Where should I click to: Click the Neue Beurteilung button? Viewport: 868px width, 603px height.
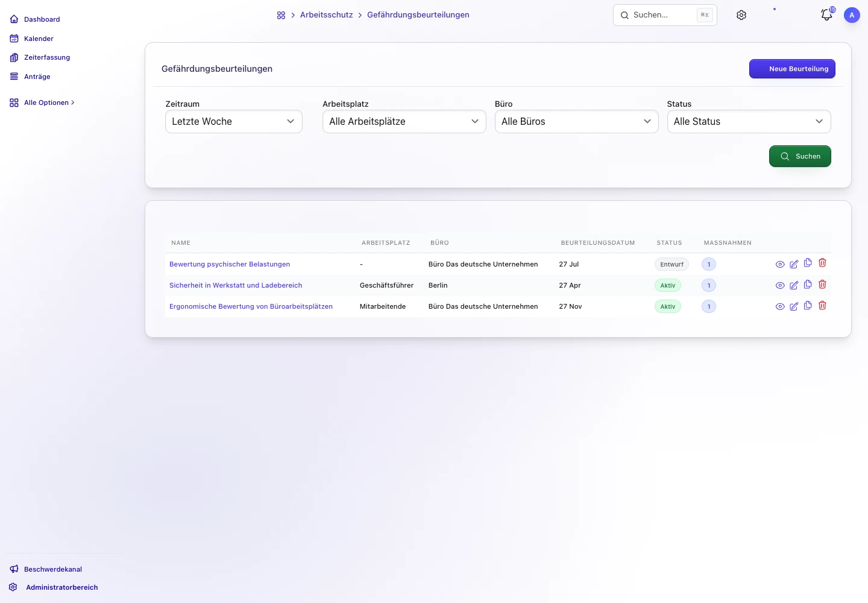792,69
